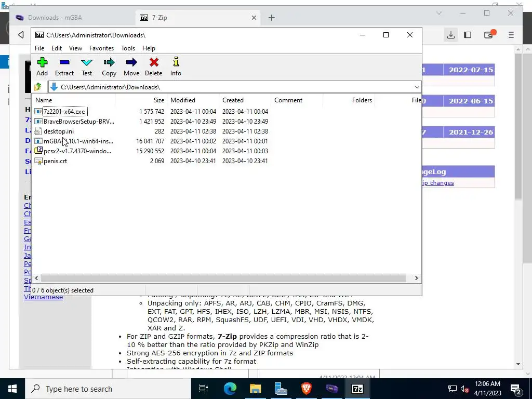
Task: Click the Windows Start button
Action: pos(12,389)
